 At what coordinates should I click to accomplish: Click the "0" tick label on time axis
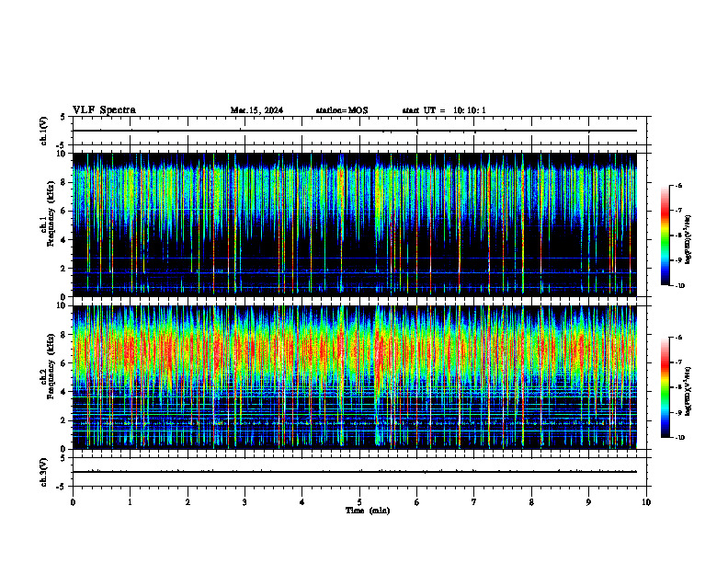pos(73,502)
